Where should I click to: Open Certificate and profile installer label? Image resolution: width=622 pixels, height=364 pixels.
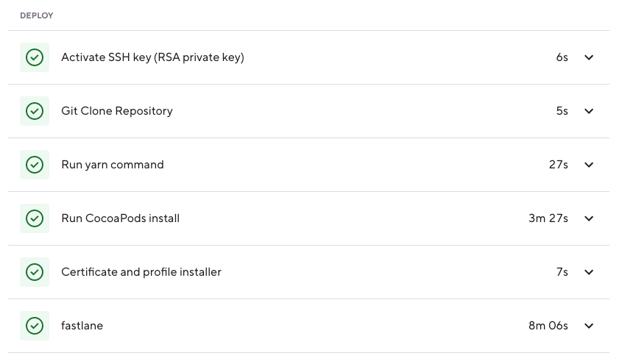click(x=141, y=272)
